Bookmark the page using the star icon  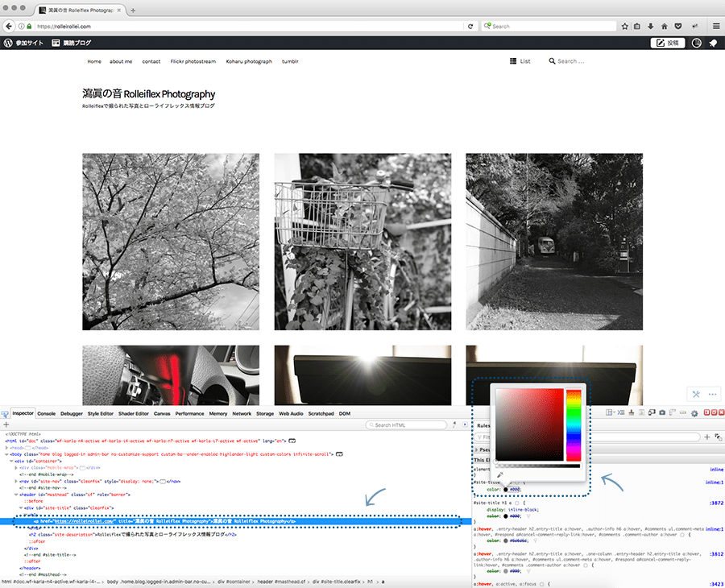coord(625,26)
